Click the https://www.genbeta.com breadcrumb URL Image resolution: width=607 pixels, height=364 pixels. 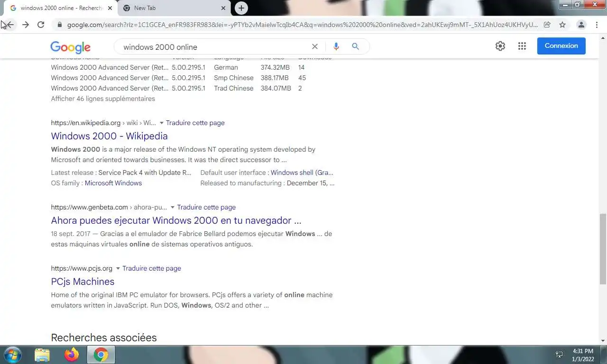pos(90,207)
